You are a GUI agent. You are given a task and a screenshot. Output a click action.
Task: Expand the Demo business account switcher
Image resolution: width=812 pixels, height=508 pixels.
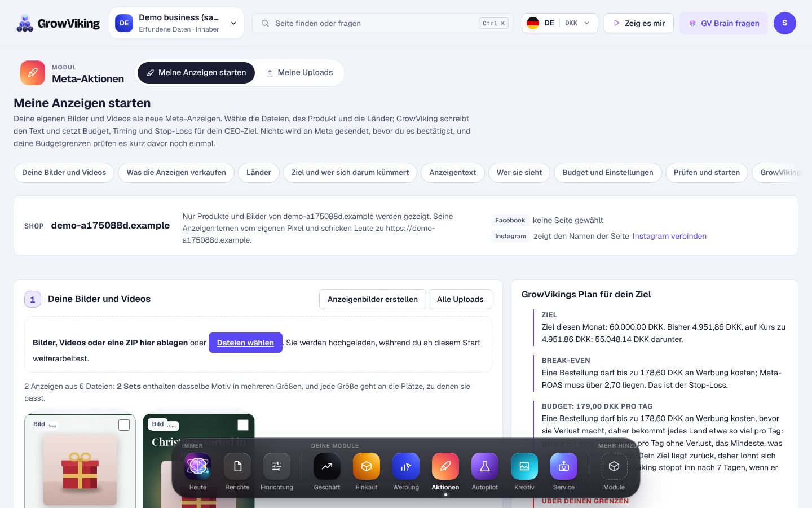(176, 23)
